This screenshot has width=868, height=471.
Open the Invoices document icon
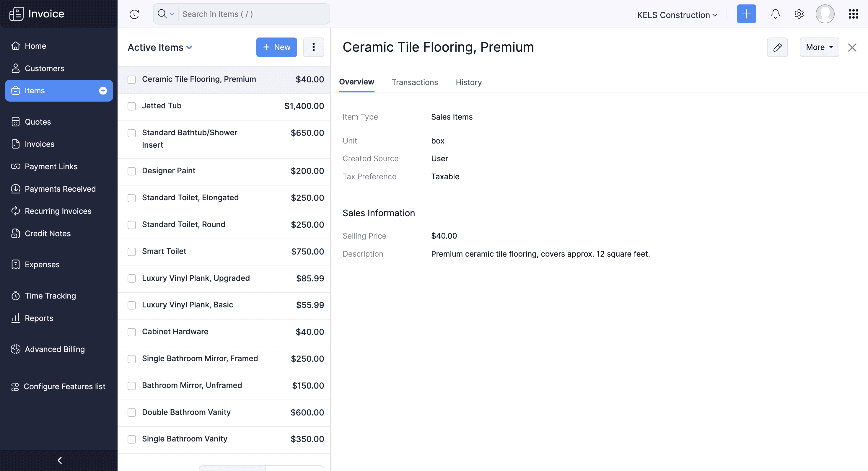pyautogui.click(x=15, y=144)
